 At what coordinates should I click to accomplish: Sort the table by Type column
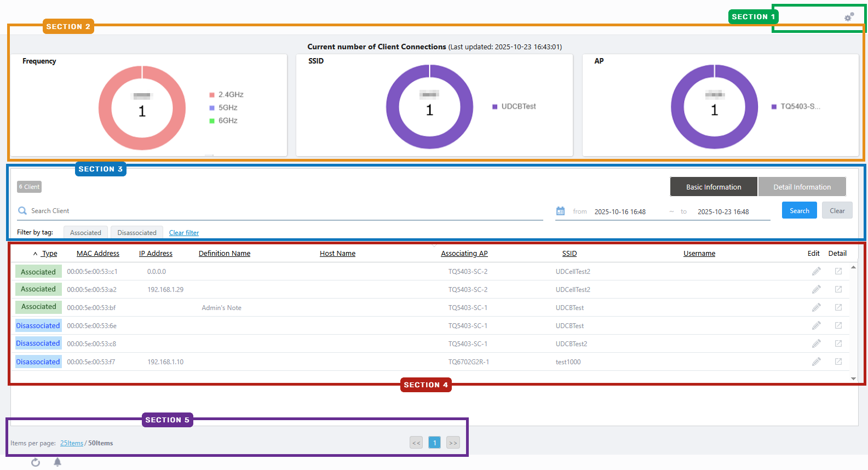point(49,254)
